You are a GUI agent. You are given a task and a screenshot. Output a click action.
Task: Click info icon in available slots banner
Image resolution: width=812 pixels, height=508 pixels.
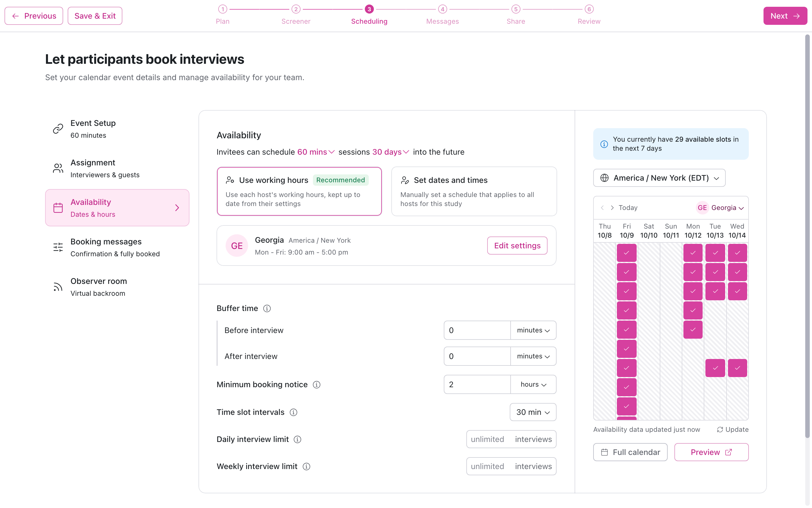pyautogui.click(x=604, y=144)
